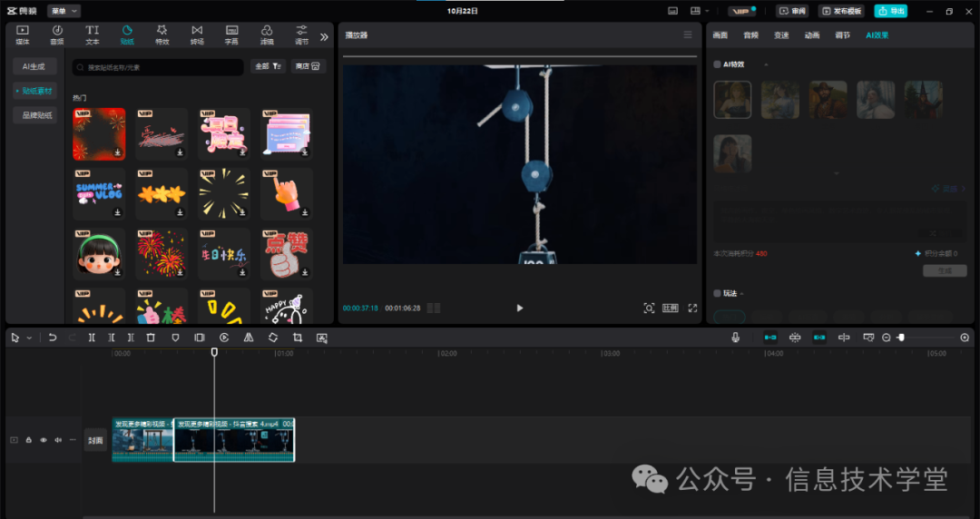
Task: Open the 特效 effects tab
Action: click(162, 35)
